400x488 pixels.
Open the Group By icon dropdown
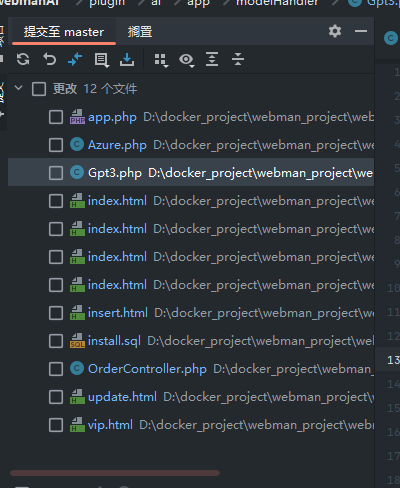(x=161, y=60)
